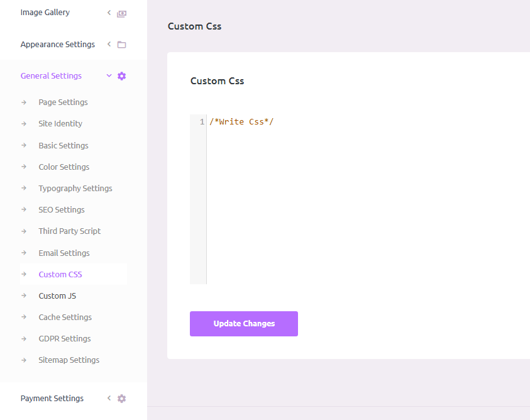The image size is (530, 420).
Task: Navigate to Custom JS
Action: pyautogui.click(x=57, y=296)
